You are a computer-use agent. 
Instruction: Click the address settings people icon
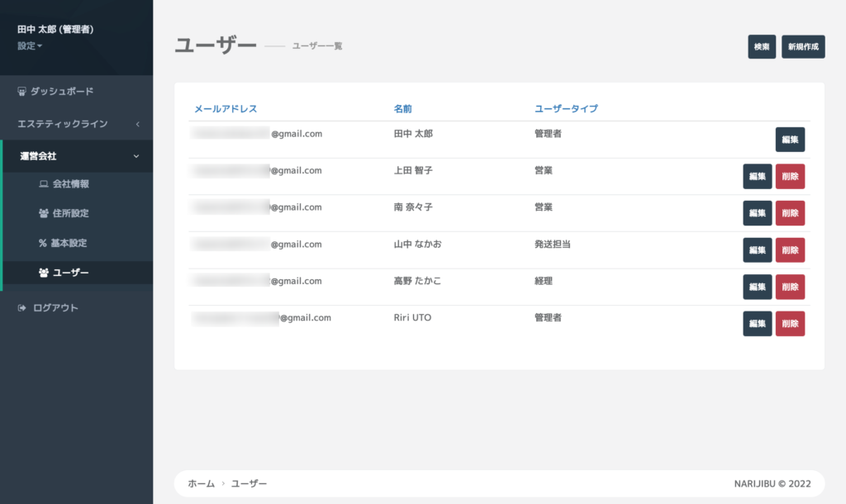coord(44,213)
